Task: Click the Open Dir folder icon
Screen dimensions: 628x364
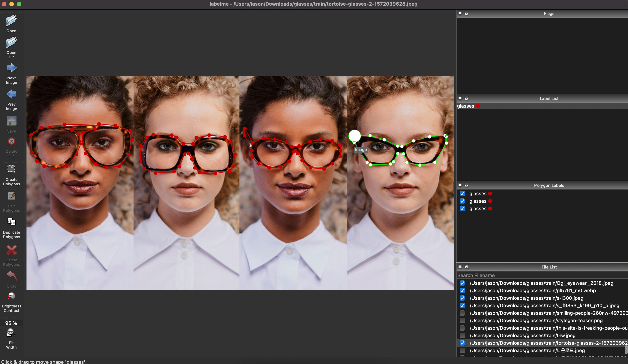Action: [11, 43]
